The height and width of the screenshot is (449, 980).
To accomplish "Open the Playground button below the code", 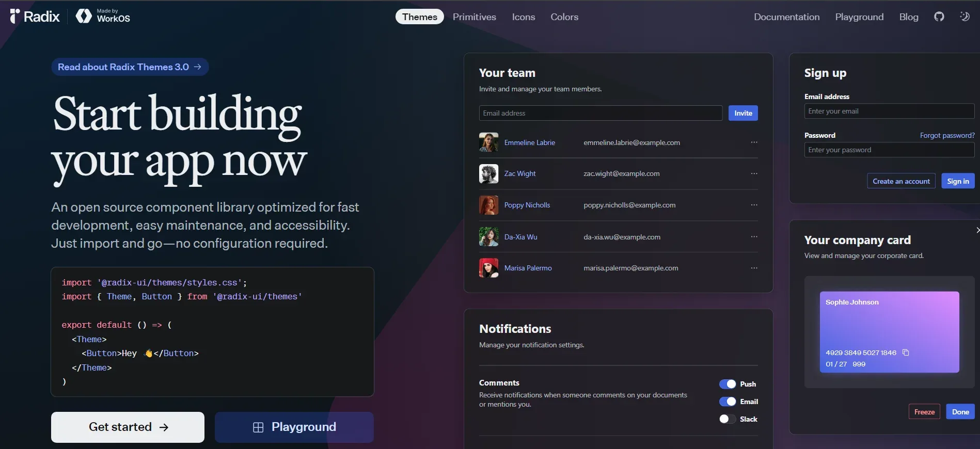I will [294, 427].
